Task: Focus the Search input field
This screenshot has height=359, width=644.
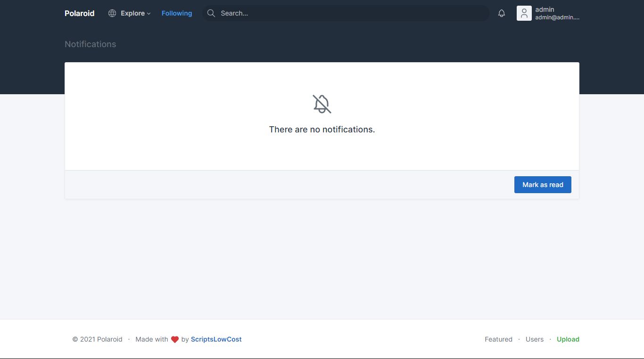Action: pos(349,13)
